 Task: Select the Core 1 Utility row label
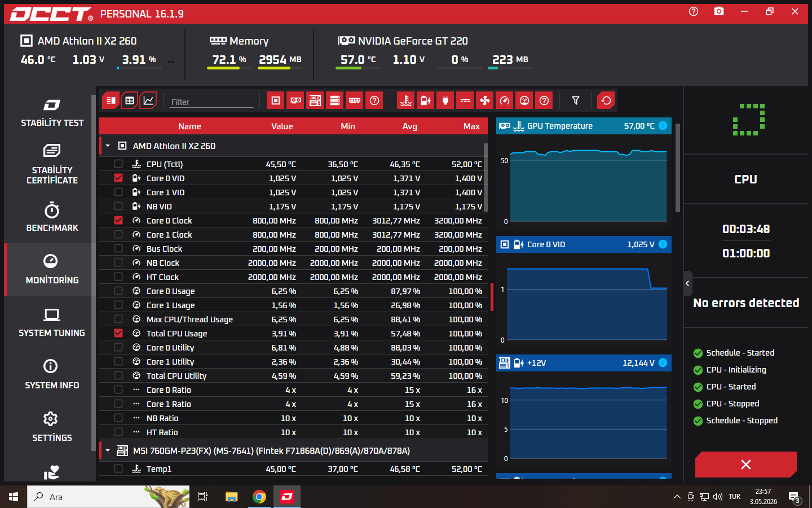(170, 362)
